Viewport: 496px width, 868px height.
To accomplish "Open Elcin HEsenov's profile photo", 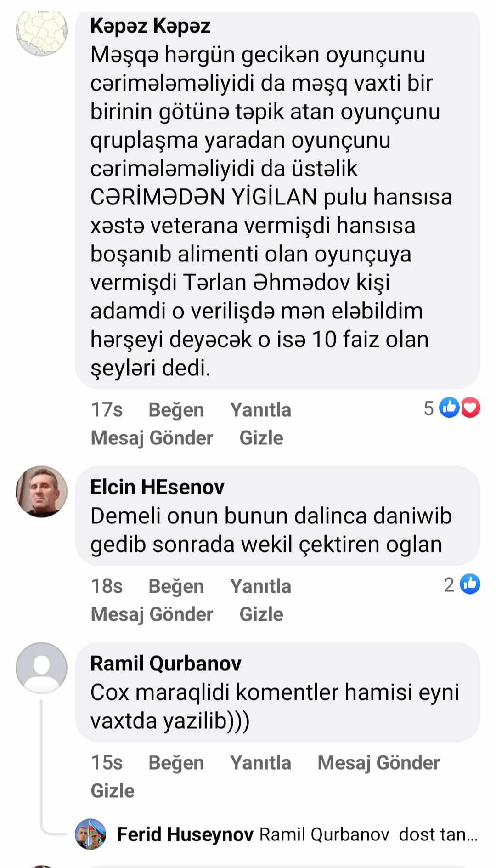I will click(41, 491).
